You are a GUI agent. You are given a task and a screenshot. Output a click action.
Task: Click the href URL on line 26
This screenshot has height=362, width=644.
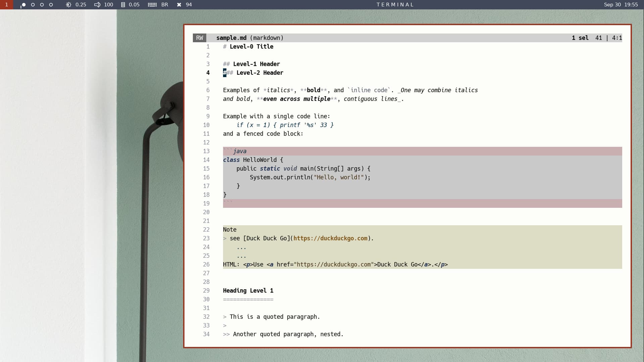(x=333, y=264)
